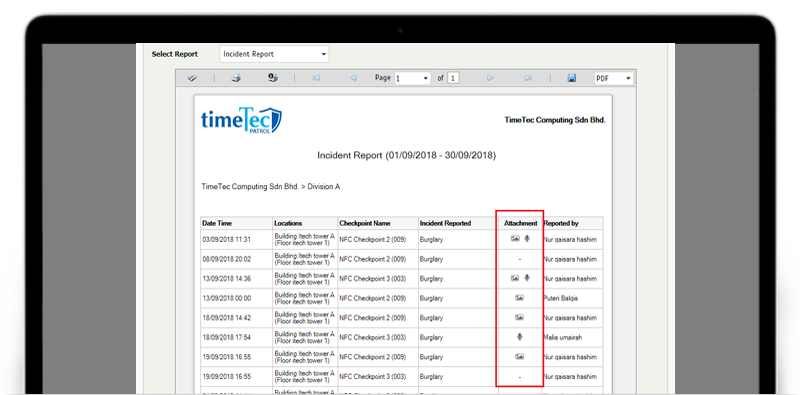Screen dimensions: 800x395
Task: Click the Checkpoint Name column header
Action: [365, 224]
